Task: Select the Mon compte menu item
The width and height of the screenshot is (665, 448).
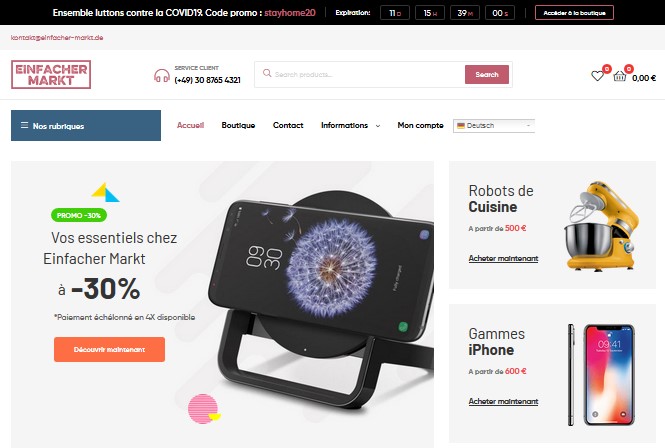Action: point(420,125)
